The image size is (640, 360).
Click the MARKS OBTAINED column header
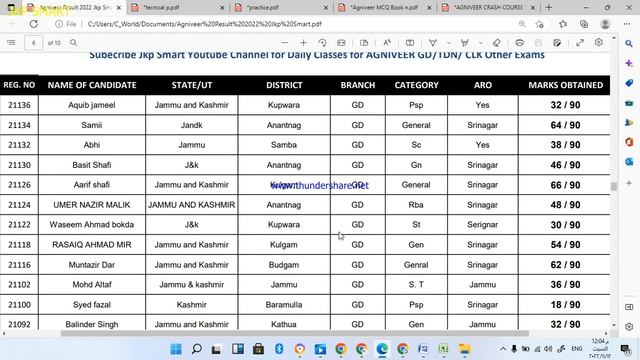click(565, 85)
